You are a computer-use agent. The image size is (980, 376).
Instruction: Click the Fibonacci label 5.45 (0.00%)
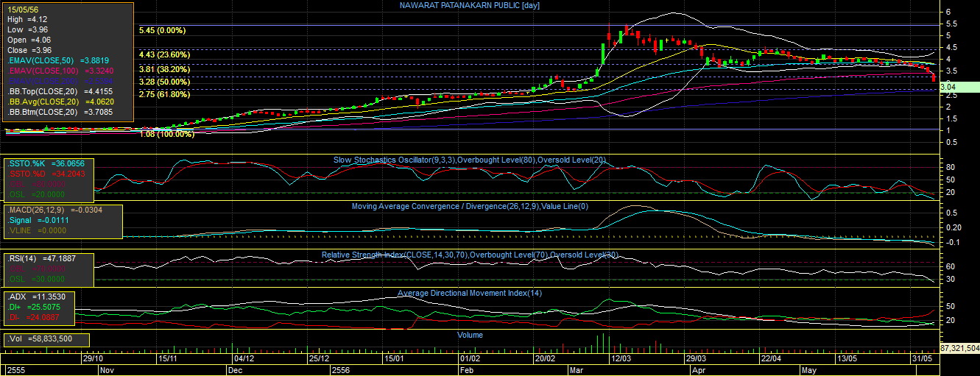coord(162,31)
